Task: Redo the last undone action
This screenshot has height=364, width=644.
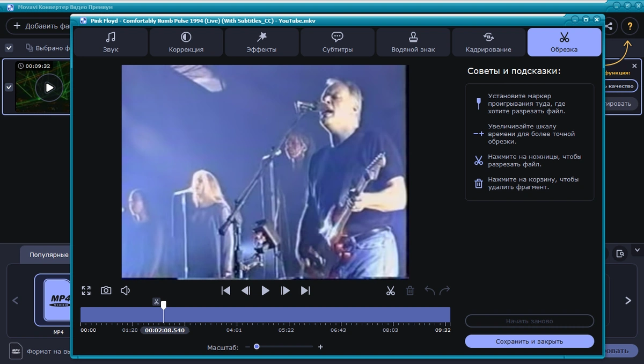Action: [x=444, y=290]
